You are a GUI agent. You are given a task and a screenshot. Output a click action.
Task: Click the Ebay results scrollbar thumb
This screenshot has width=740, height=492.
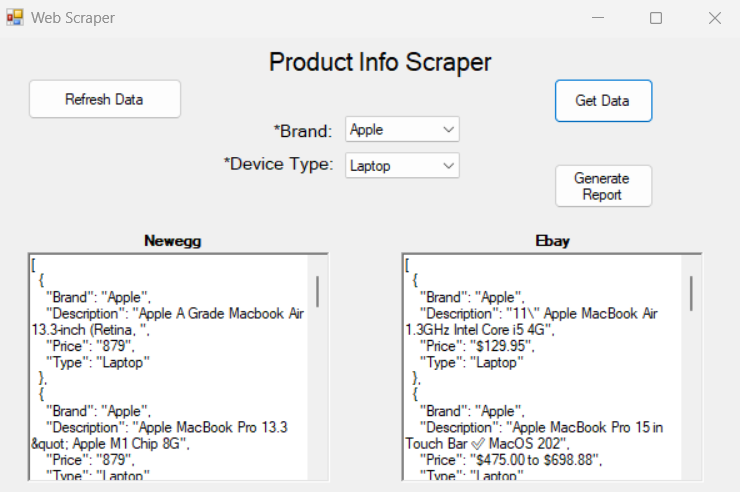(691, 293)
